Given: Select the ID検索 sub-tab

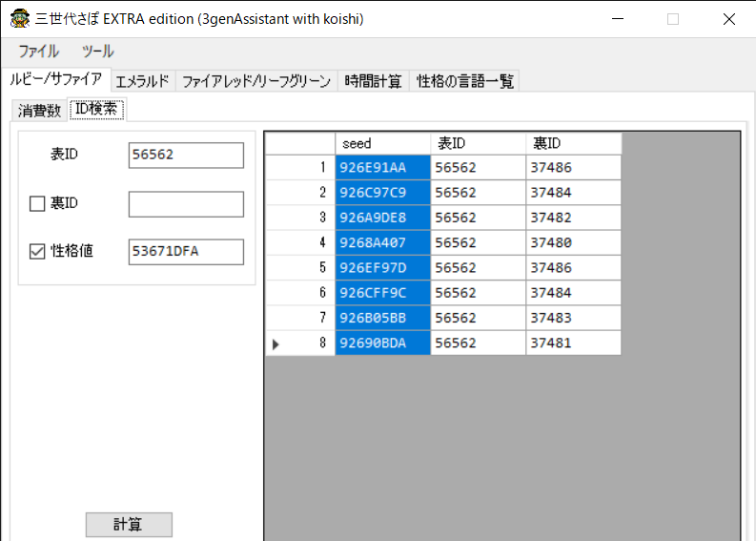Looking at the screenshot, I should (96, 109).
